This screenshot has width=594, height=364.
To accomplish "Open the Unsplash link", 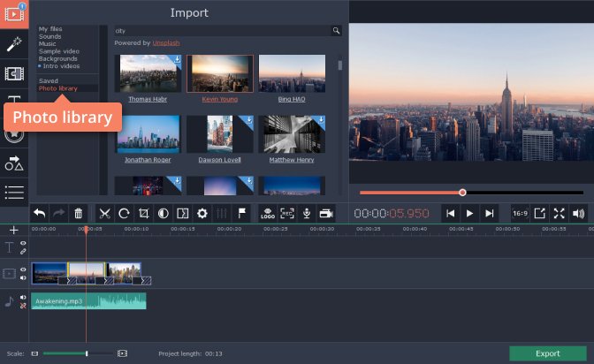I will click(166, 42).
